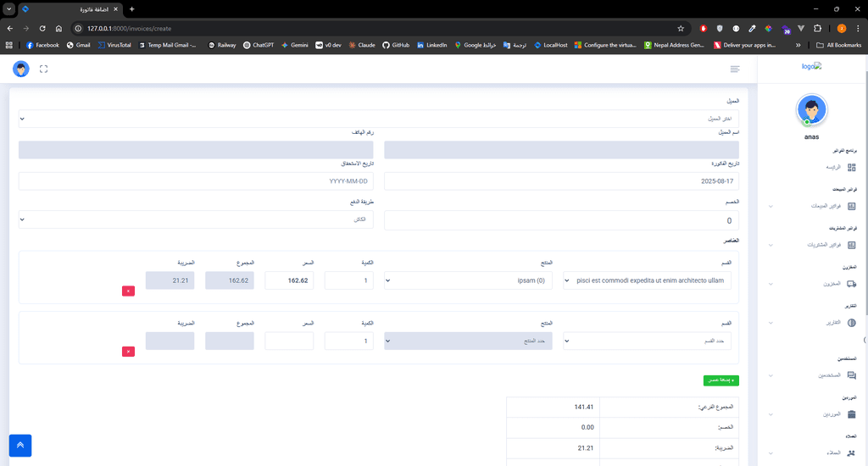Open the payment method dropdown showing cash
Image resolution: width=868 pixels, height=466 pixels.
pos(196,219)
